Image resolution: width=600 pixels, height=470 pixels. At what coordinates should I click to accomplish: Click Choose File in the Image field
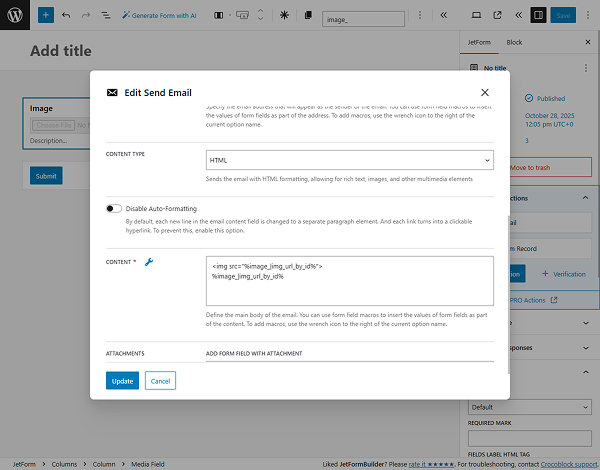pyautogui.click(x=54, y=125)
